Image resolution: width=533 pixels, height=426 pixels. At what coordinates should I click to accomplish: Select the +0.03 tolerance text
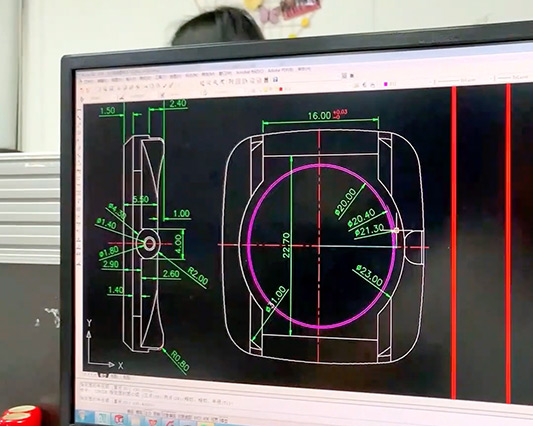(x=341, y=112)
